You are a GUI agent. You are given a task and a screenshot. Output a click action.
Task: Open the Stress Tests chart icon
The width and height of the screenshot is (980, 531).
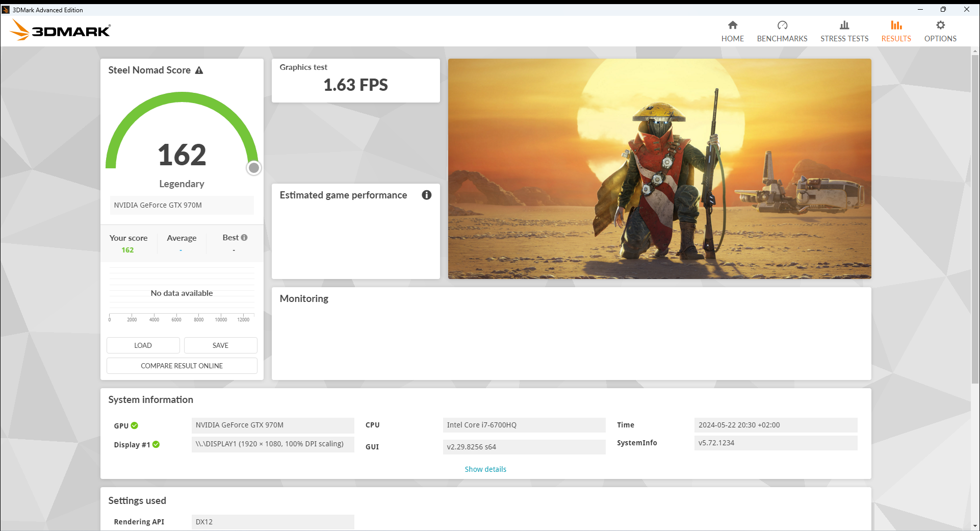coord(844,25)
